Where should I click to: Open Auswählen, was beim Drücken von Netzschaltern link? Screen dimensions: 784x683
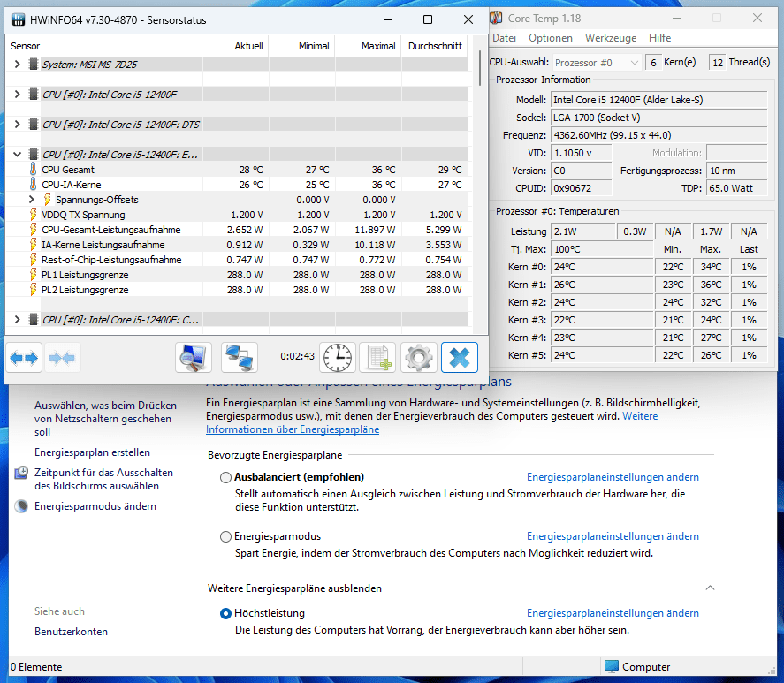click(105, 419)
